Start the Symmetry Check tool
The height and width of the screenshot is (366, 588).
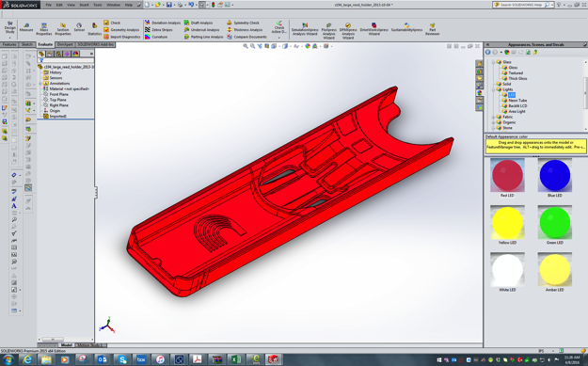[x=243, y=23]
